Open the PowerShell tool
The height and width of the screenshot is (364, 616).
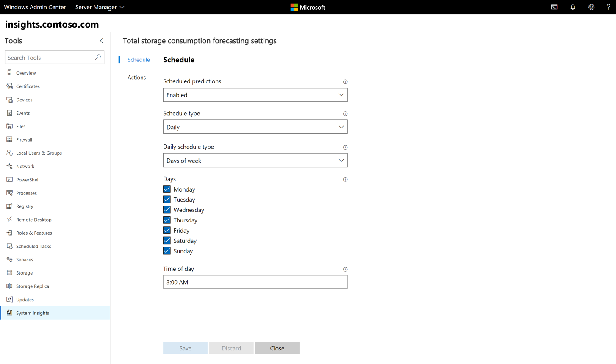[28, 179]
